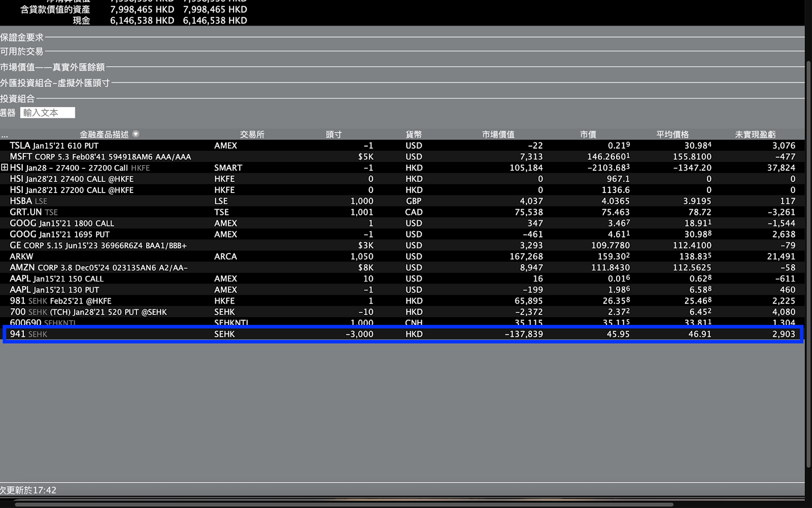Click the $8K position cell for AMZN bond
812x508 pixels.
pyautogui.click(x=366, y=267)
